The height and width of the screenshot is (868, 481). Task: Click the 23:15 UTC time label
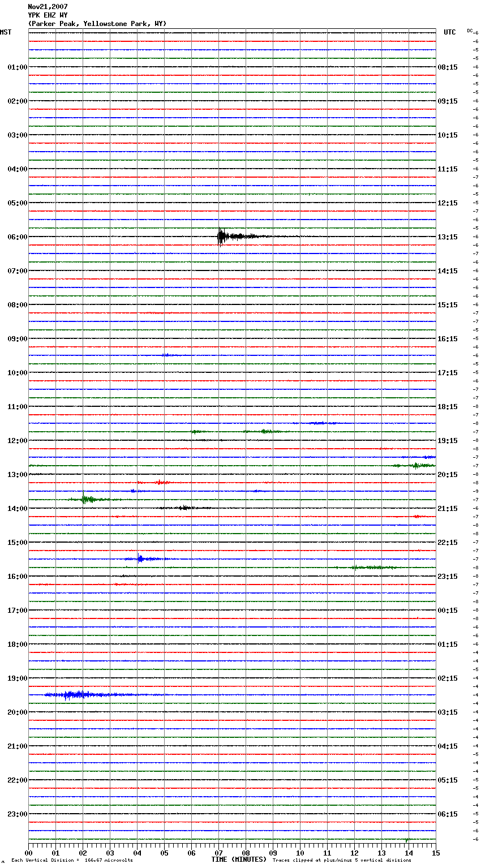click(448, 577)
